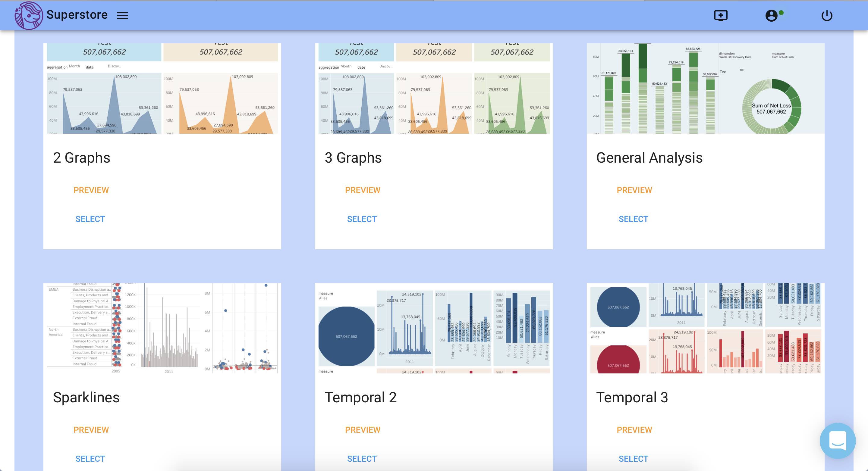Click the Superstore unicorn logo
The width and height of the screenshot is (868, 471).
pyautogui.click(x=29, y=15)
